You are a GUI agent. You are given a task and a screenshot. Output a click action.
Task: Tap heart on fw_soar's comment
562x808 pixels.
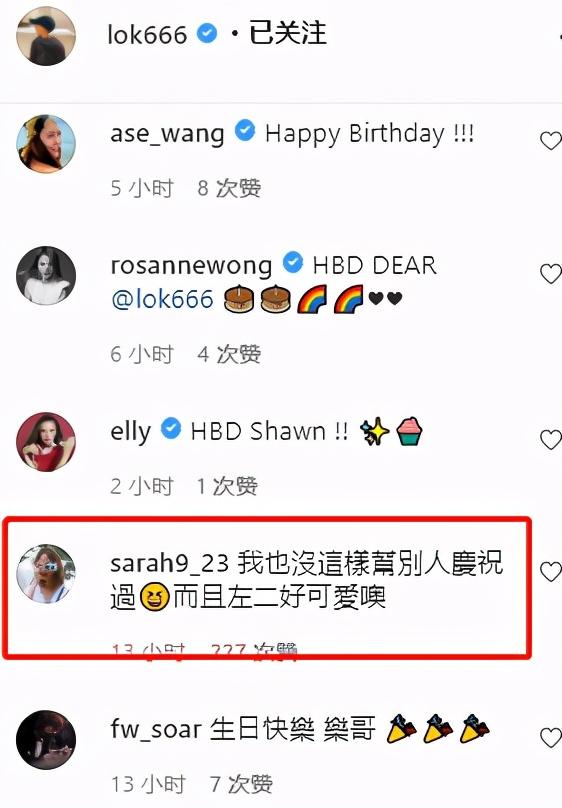click(x=551, y=737)
